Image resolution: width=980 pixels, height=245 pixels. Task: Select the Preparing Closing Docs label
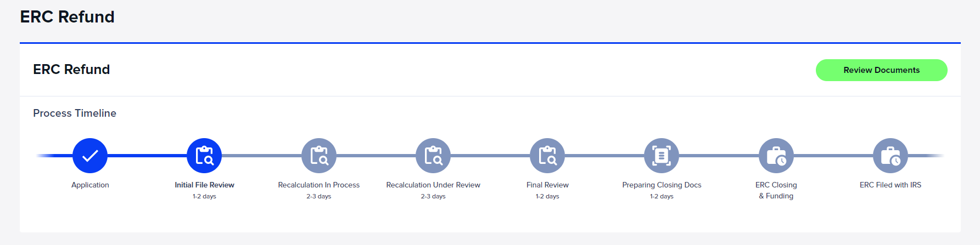pos(662,185)
